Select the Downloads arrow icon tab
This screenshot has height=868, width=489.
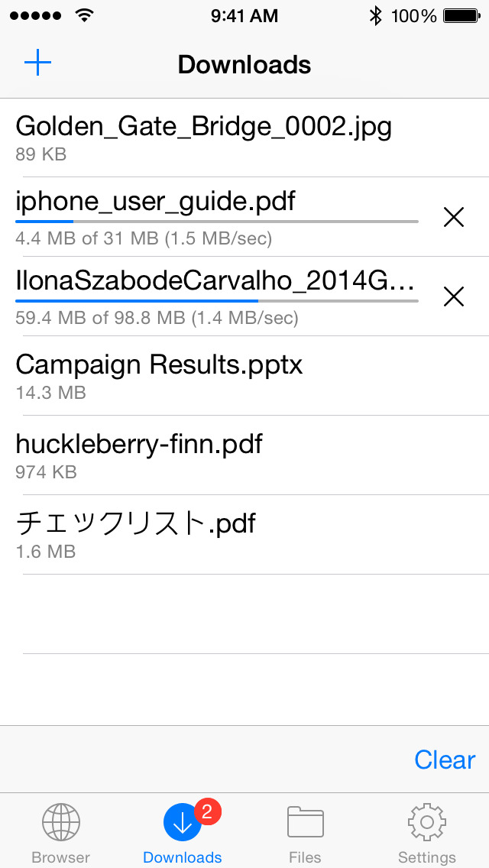(182, 823)
